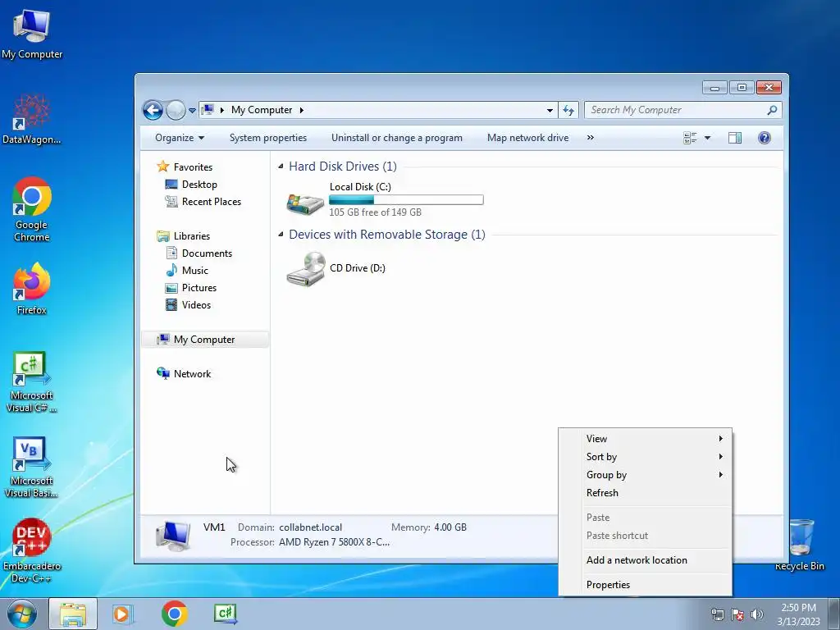Open the recent pages dropdown arrow

pyautogui.click(x=192, y=111)
